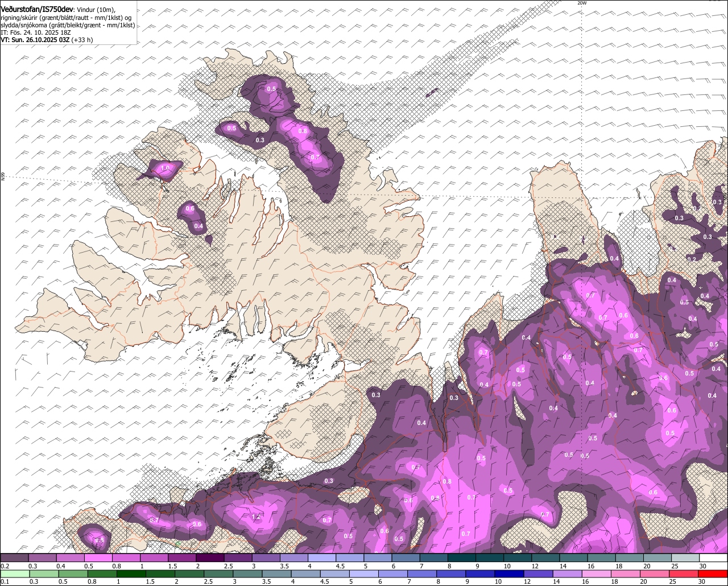Select upper legend swatch starting at 0.4
The width and height of the screenshot is (728, 586).
pos(70,558)
